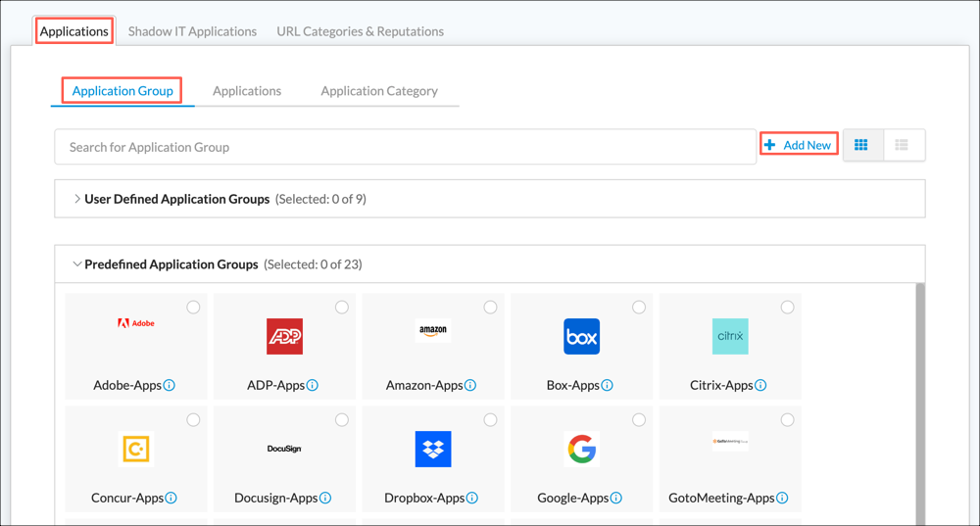Select the GotoMeeting-Apps radio button

tap(788, 420)
